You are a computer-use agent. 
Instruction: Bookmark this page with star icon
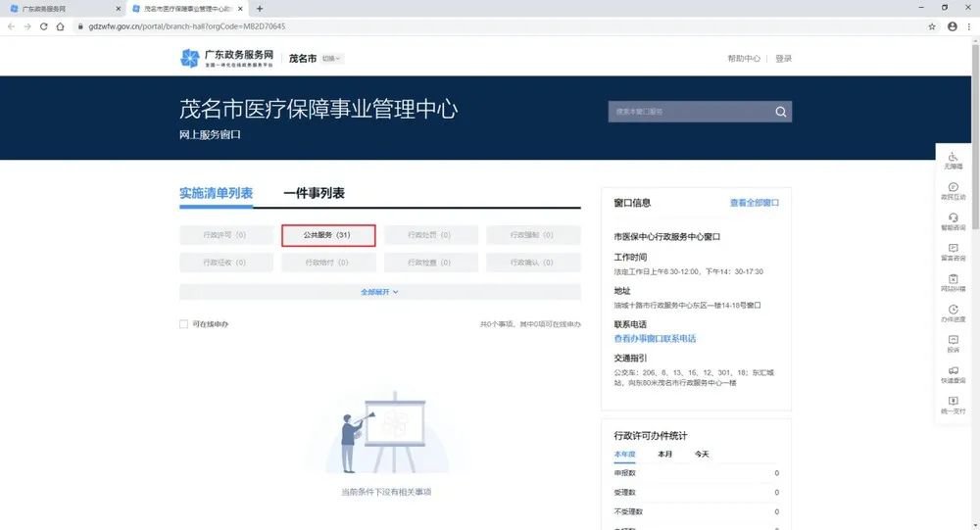(933, 26)
